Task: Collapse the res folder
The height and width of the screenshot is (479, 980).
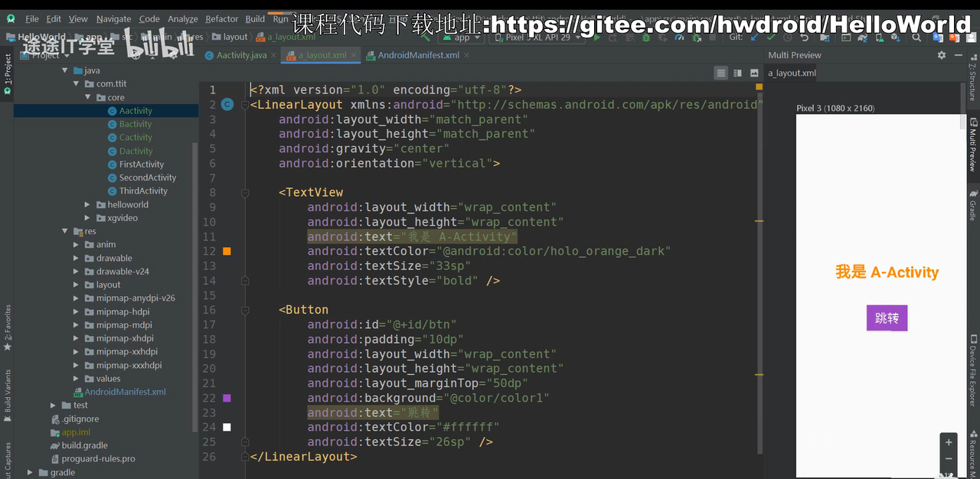Action: [65, 231]
